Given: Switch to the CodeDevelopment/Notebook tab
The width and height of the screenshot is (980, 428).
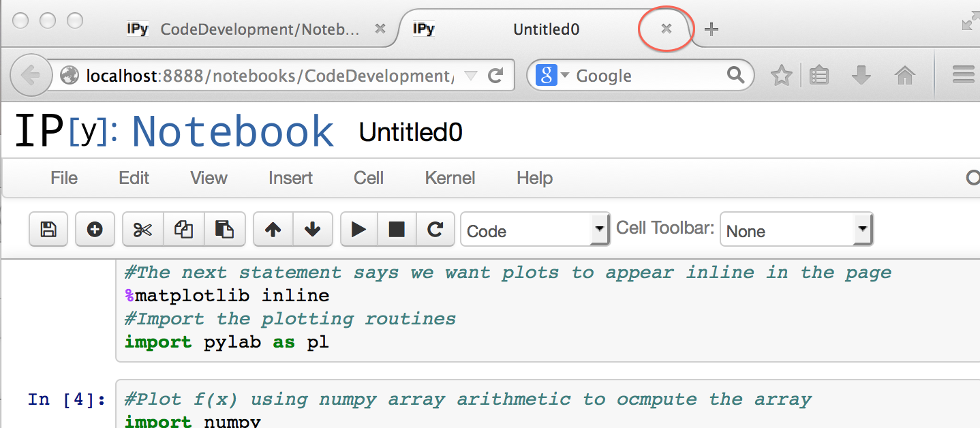Looking at the screenshot, I should click(x=259, y=29).
